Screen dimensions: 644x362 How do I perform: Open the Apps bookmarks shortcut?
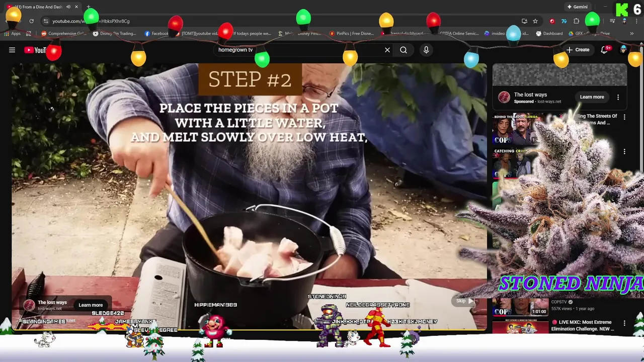pyautogui.click(x=13, y=34)
